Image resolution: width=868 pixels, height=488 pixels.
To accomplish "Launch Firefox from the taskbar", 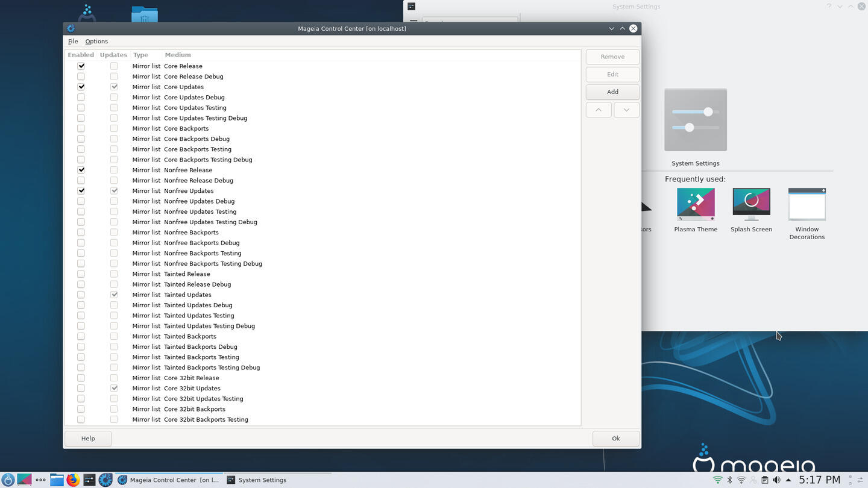I will tap(73, 480).
